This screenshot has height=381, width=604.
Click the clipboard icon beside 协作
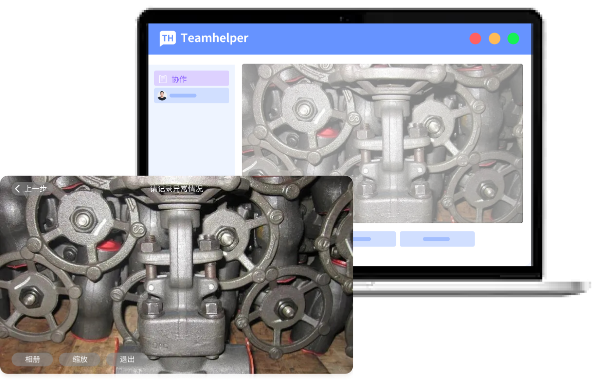[x=163, y=79]
